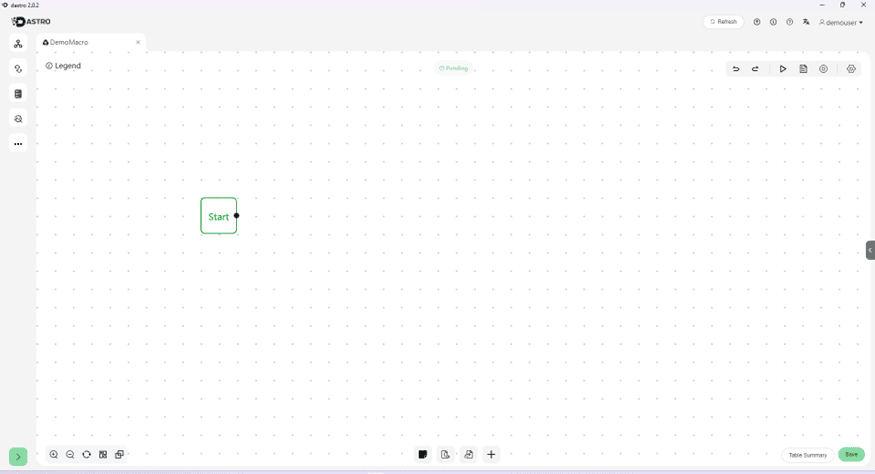This screenshot has height=474, width=875.
Task: Zoom out on the canvas
Action: click(x=70, y=454)
